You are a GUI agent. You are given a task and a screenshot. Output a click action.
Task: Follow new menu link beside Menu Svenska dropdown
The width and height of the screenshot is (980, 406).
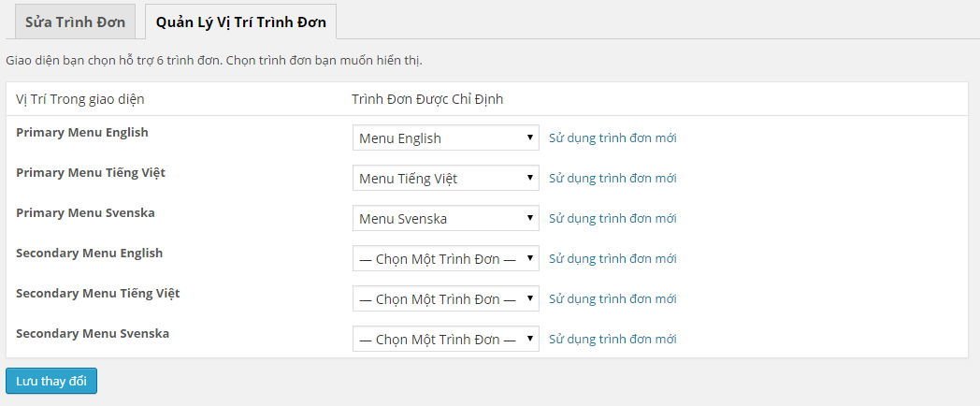click(612, 218)
